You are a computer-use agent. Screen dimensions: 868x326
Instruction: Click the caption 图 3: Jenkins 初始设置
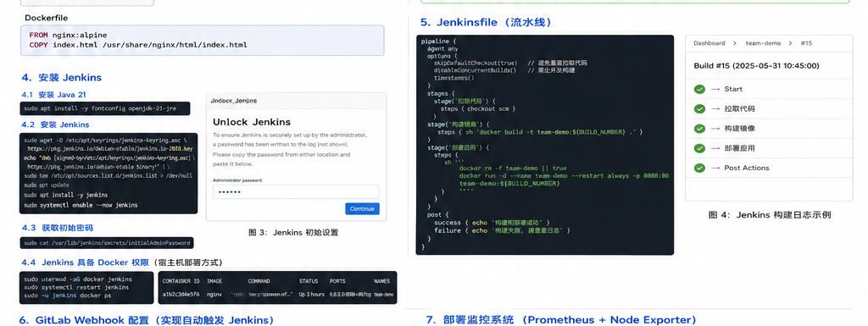point(293,233)
